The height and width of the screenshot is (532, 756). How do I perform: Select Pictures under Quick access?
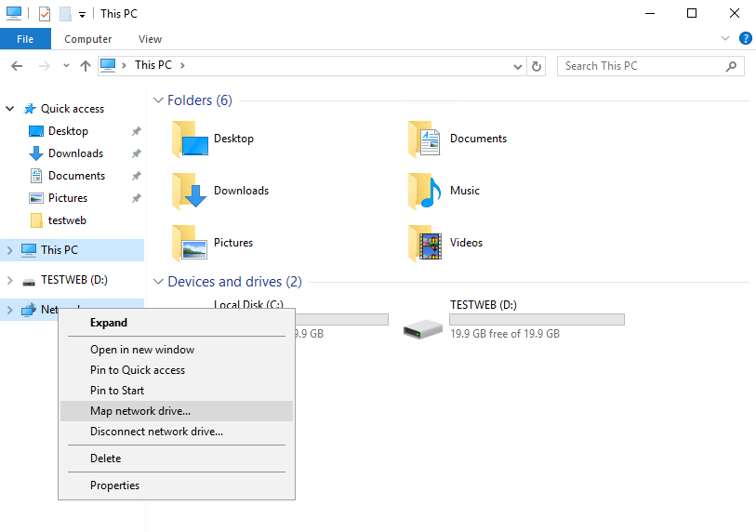[x=68, y=198]
